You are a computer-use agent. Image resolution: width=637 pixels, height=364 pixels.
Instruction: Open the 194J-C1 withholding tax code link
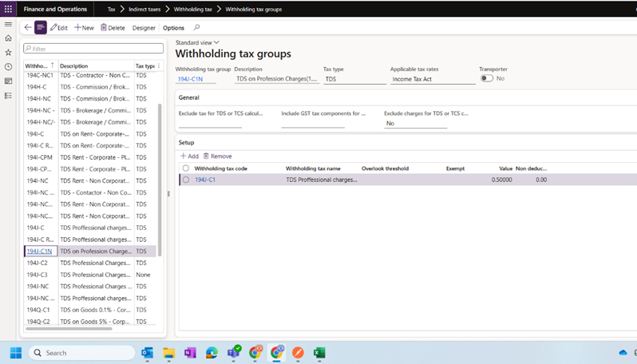click(205, 180)
